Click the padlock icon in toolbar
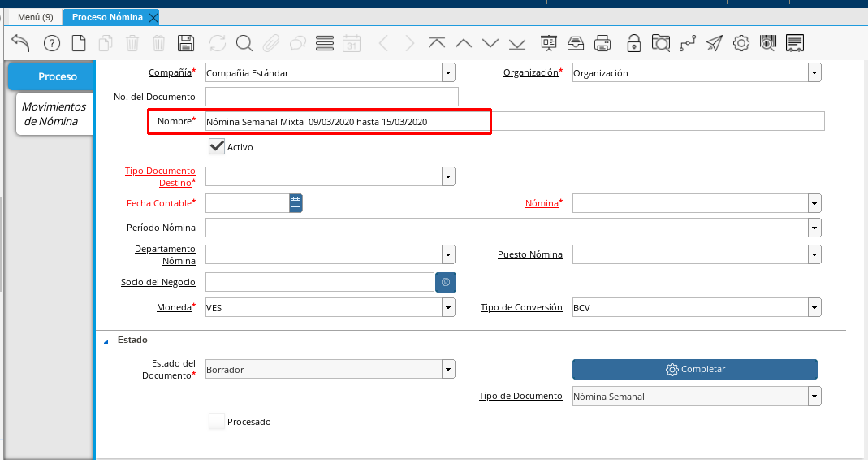 click(x=633, y=43)
